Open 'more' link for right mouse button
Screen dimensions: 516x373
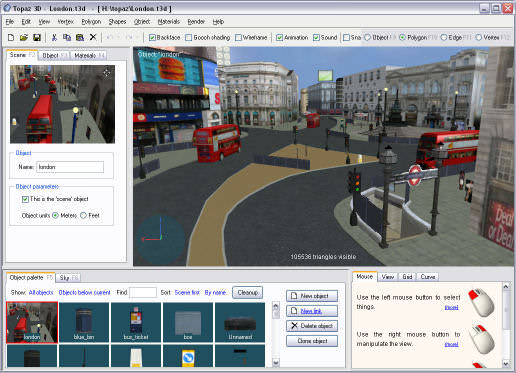point(451,344)
